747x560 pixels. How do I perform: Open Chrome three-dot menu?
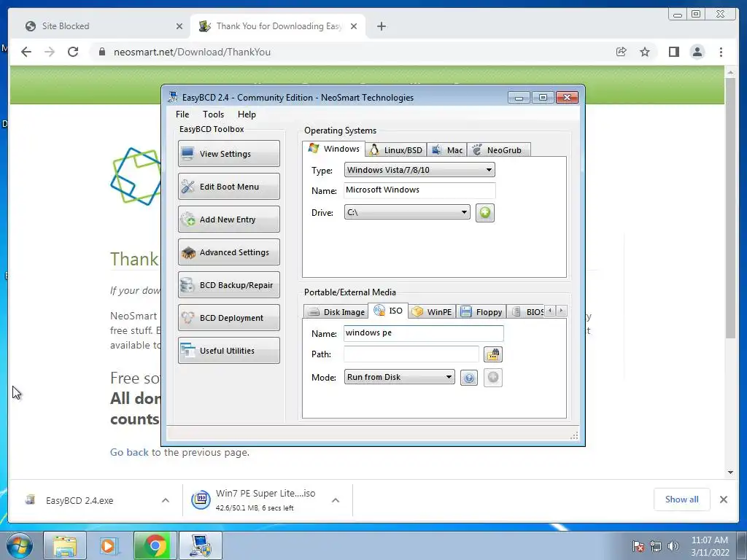(721, 52)
